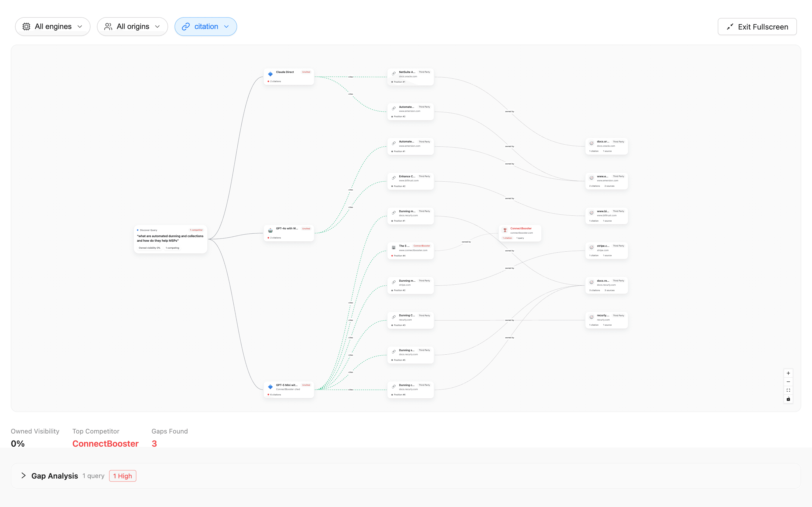This screenshot has width=812, height=507.
Task: Open the All engines dropdown
Action: click(53, 26)
